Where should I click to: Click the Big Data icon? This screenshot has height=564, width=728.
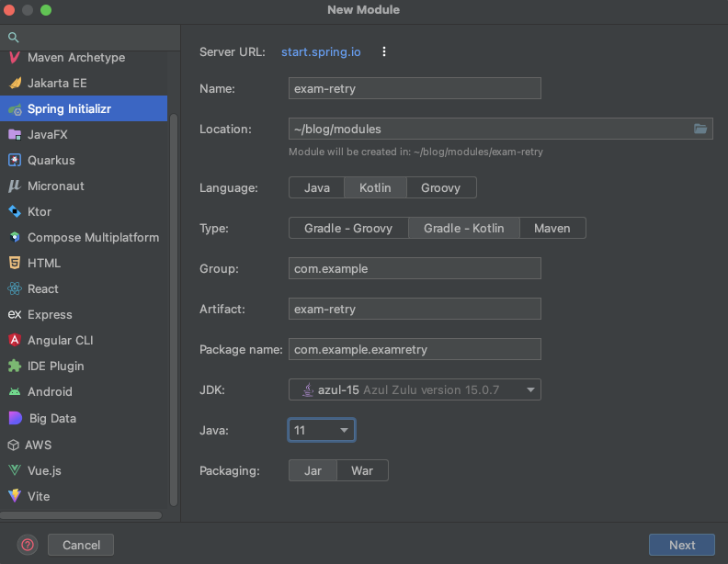(x=16, y=418)
